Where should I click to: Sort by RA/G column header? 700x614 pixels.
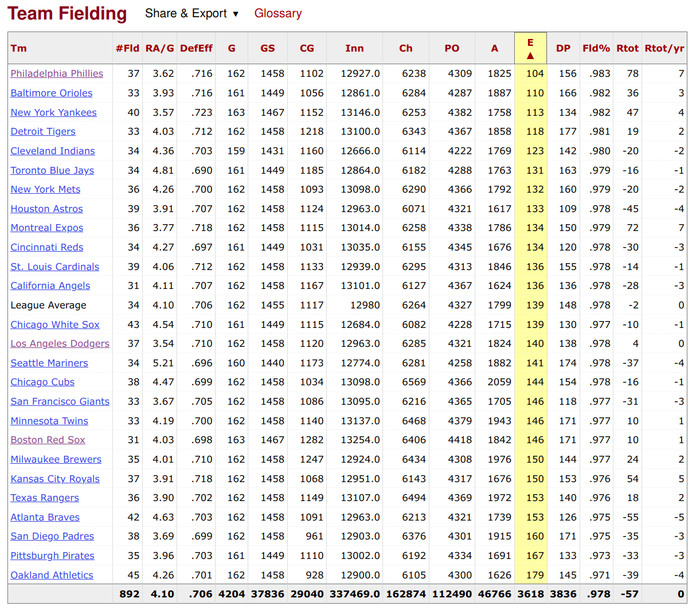pyautogui.click(x=159, y=48)
